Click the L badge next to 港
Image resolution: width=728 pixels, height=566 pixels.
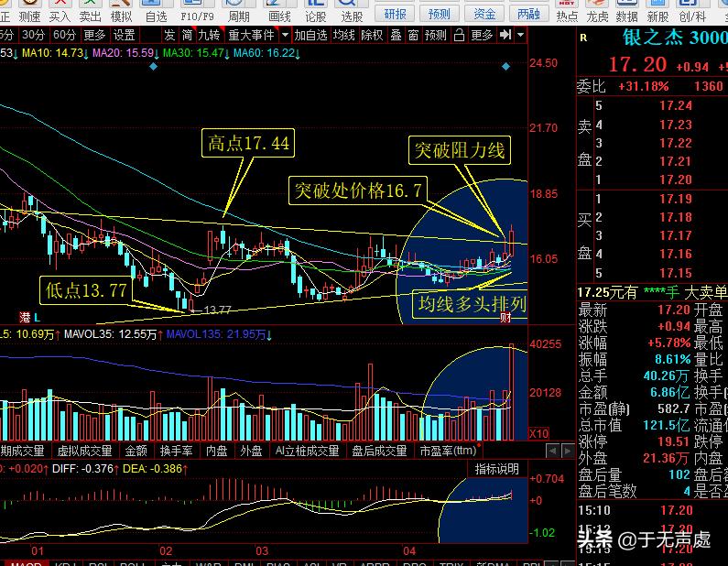click(38, 318)
